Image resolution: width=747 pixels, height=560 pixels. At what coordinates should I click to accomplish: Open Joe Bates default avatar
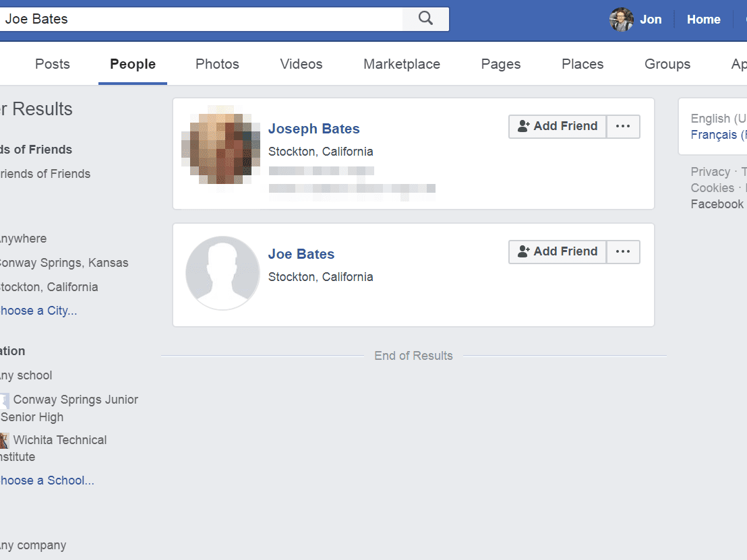222,273
